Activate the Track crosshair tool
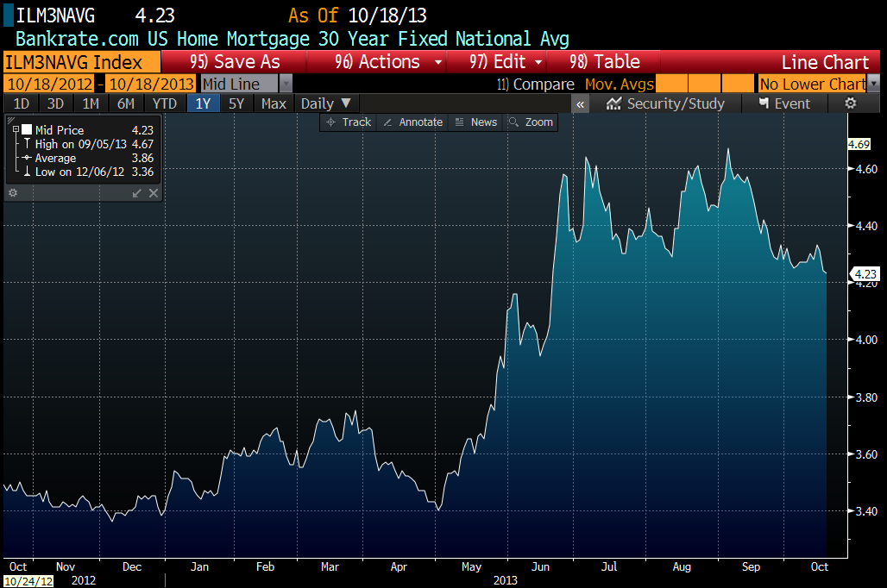Image resolution: width=887 pixels, height=588 pixels. (x=348, y=122)
